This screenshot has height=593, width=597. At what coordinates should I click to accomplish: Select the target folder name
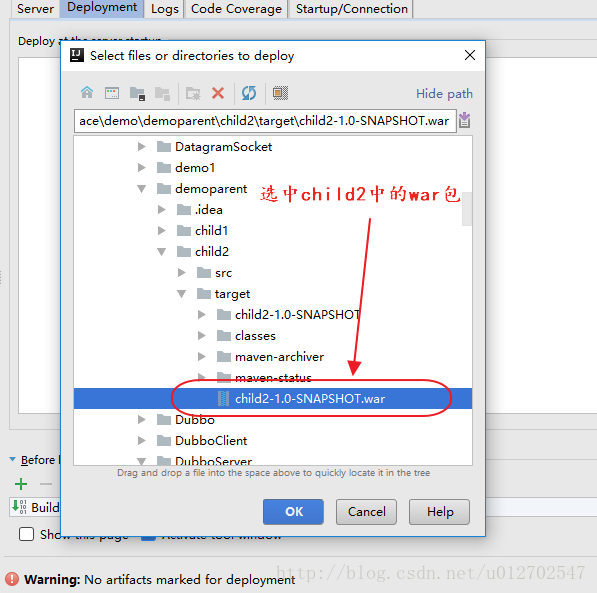point(232,294)
